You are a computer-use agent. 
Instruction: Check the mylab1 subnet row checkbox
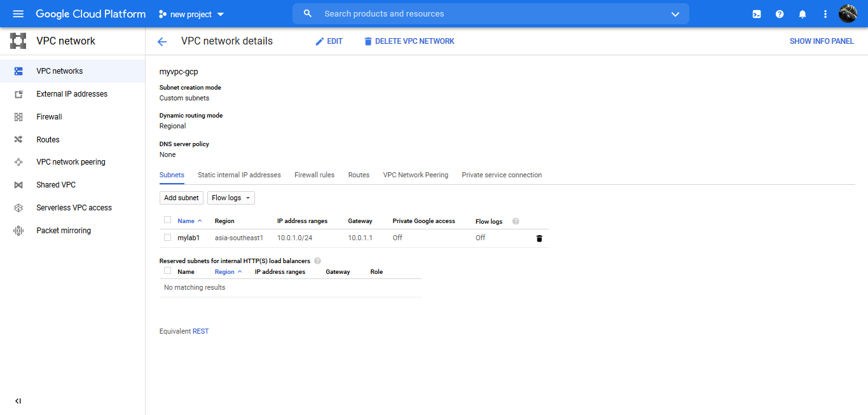167,238
